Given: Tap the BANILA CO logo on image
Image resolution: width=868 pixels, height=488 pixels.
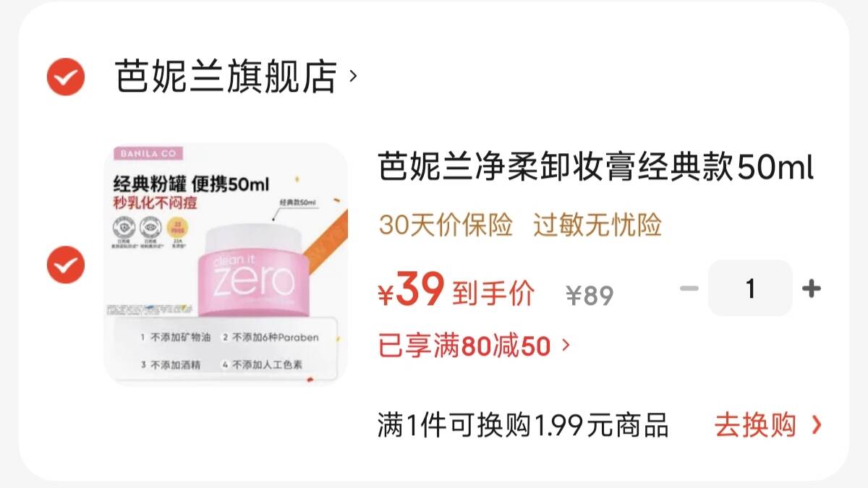Looking at the screenshot, I should click(148, 153).
